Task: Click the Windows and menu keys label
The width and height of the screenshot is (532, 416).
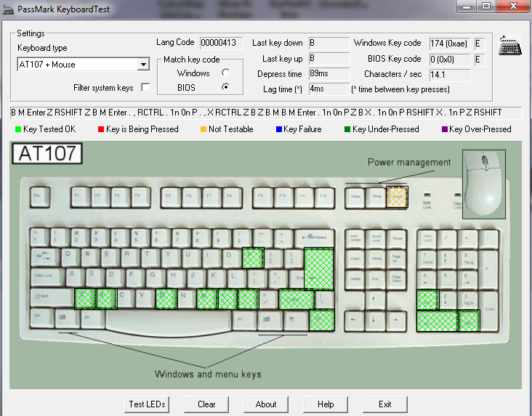Action: 208,375
